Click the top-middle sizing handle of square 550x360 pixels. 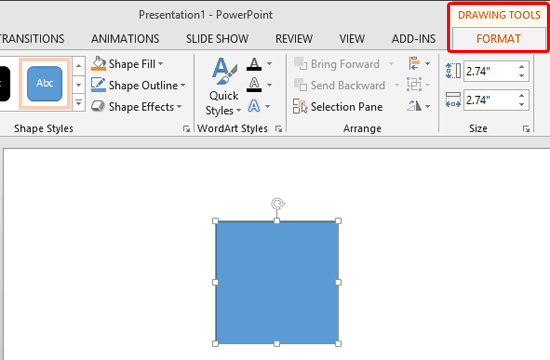[x=277, y=221]
